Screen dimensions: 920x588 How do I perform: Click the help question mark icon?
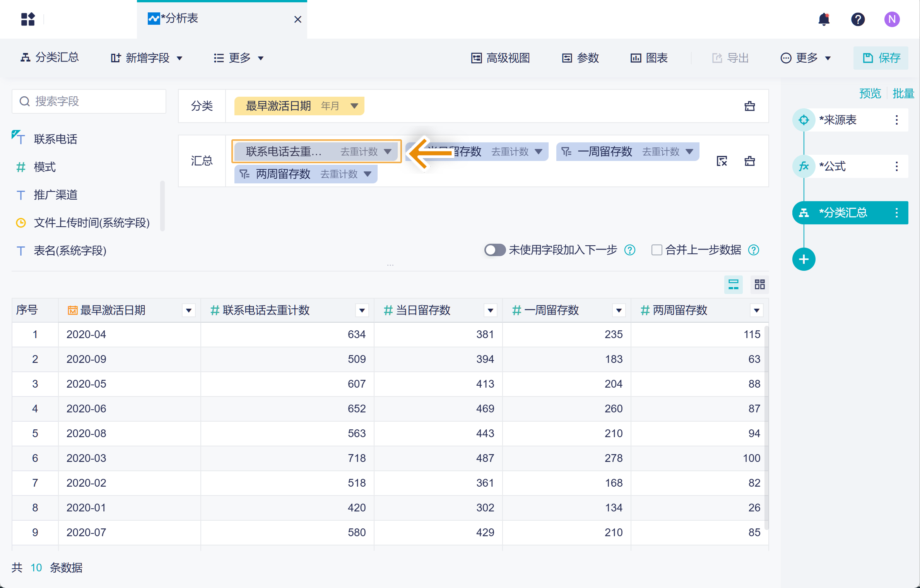pos(857,19)
